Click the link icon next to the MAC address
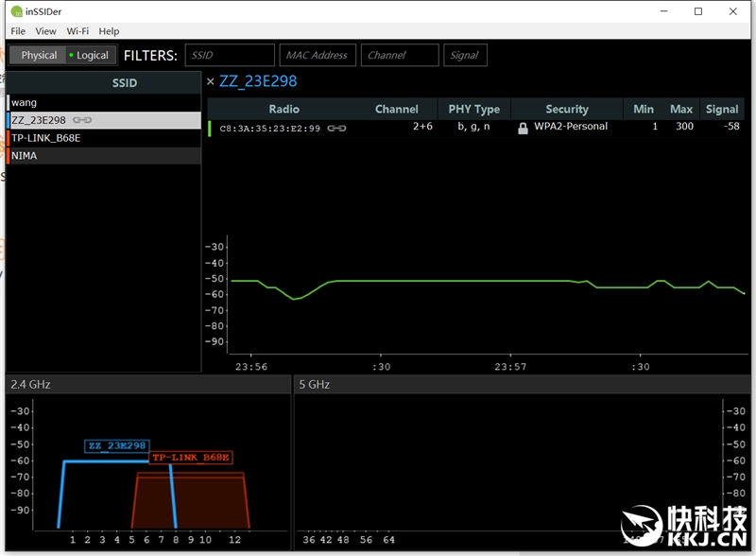The image size is (756, 556). pos(336,128)
